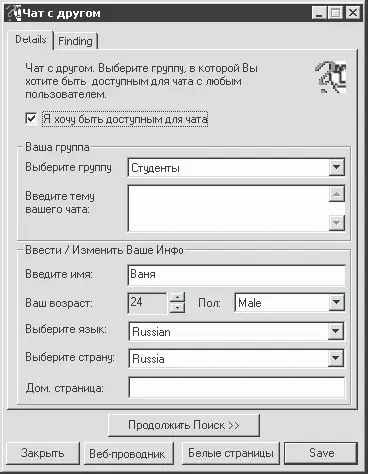Click the topic box scroll down arrow
Viewport: 368px width, 474px height.
(x=337, y=222)
